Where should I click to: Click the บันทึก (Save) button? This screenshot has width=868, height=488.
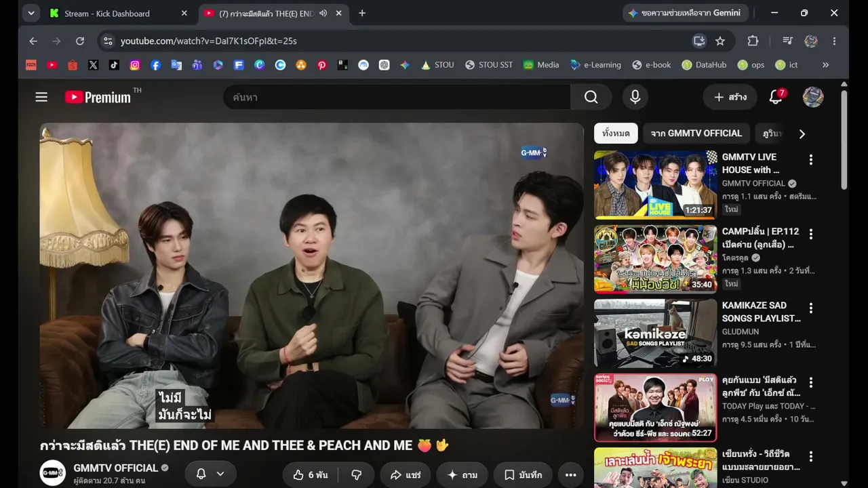(523, 475)
